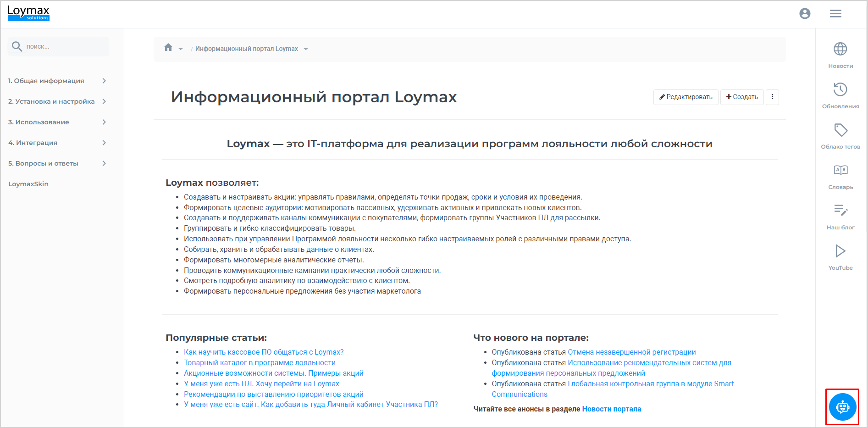The width and height of the screenshot is (868, 428).
Task: Click the page title Информационный портал Loymax
Action: (314, 97)
